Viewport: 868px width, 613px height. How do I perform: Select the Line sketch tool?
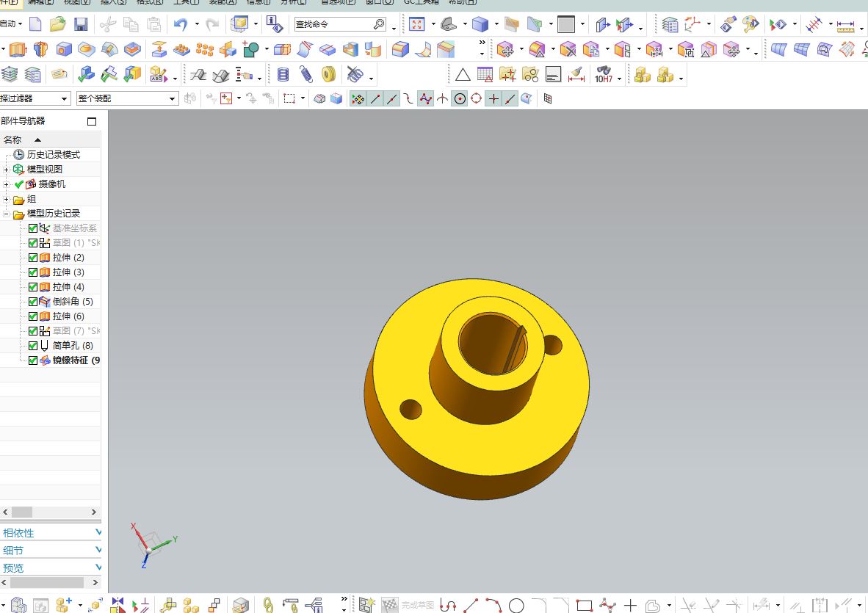pos(470,605)
